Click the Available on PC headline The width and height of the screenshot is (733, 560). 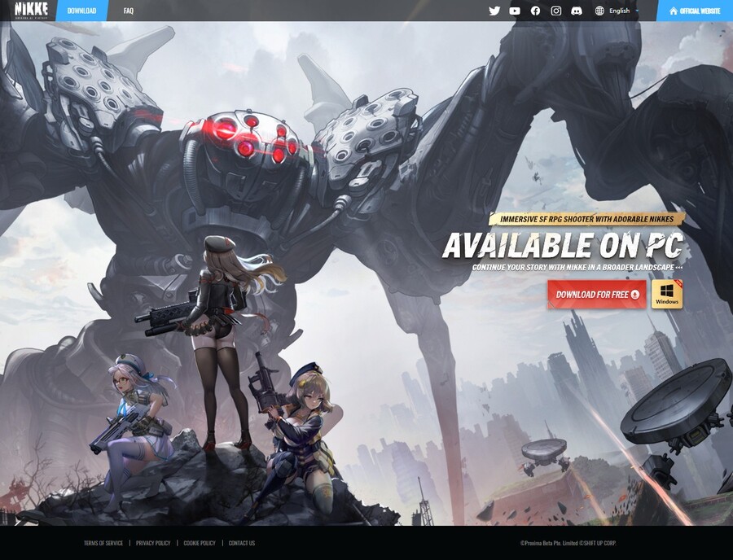point(562,245)
